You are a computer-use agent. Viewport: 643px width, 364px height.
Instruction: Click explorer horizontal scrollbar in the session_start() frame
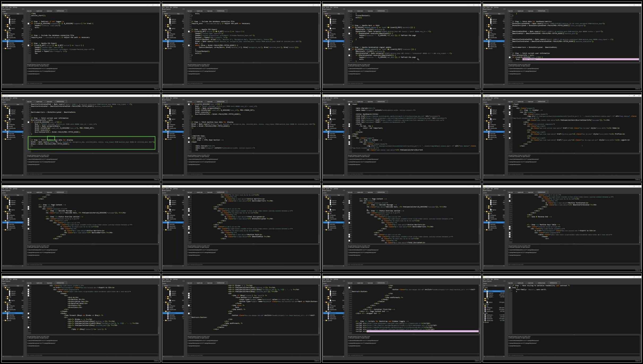coord(13,85)
